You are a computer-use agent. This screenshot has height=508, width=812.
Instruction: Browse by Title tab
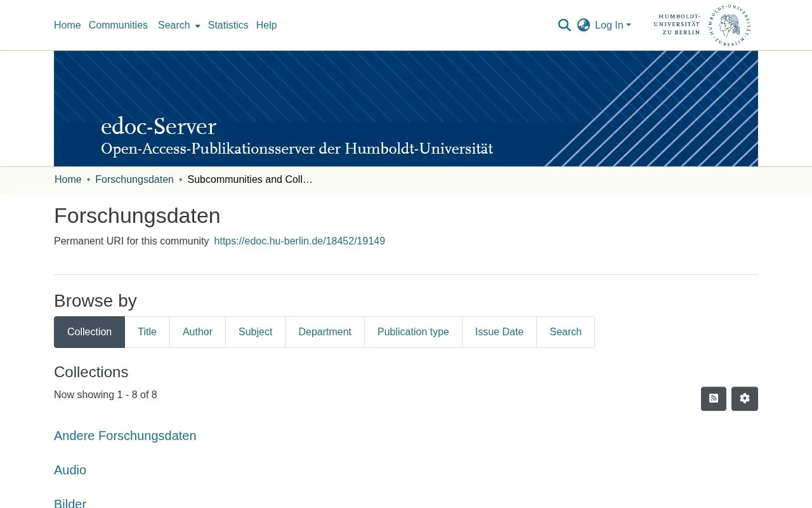pyautogui.click(x=147, y=332)
